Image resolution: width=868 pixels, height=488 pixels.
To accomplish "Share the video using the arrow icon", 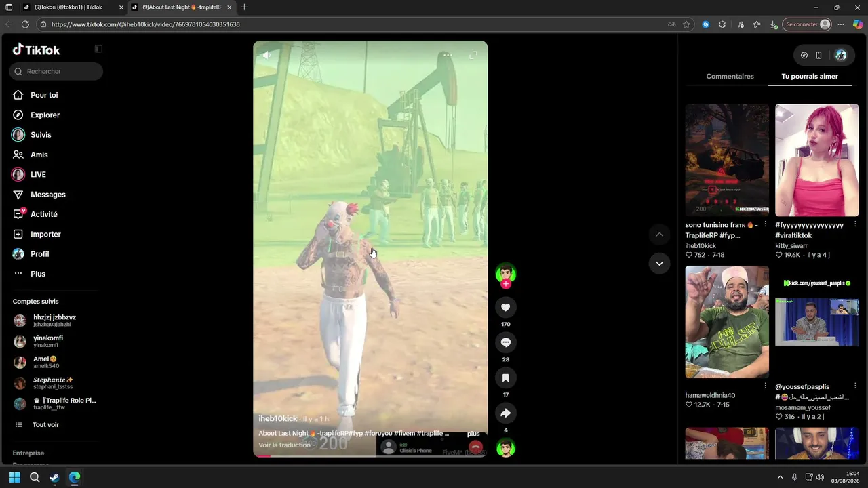I will (x=505, y=413).
